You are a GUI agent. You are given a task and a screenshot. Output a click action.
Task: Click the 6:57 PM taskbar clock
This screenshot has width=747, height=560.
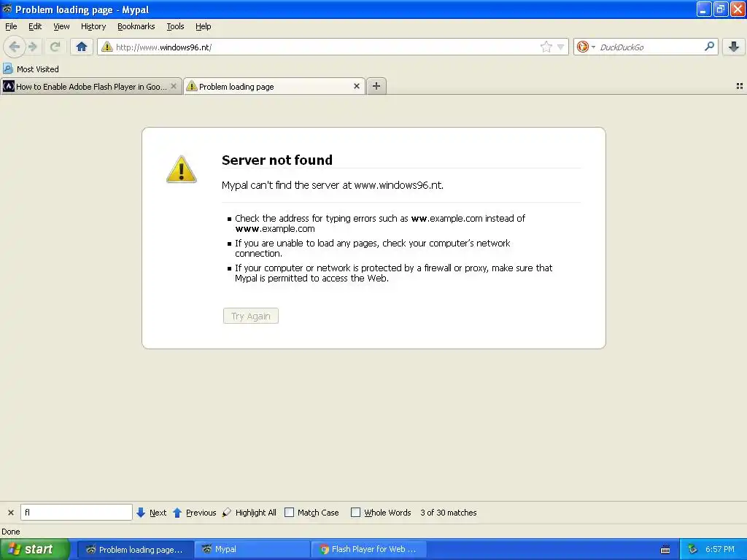(720, 550)
